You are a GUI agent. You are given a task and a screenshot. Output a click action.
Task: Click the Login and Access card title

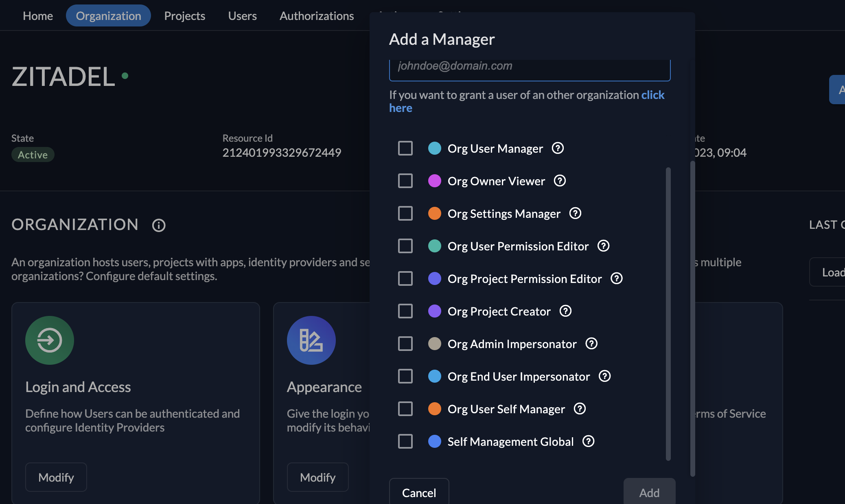78,387
